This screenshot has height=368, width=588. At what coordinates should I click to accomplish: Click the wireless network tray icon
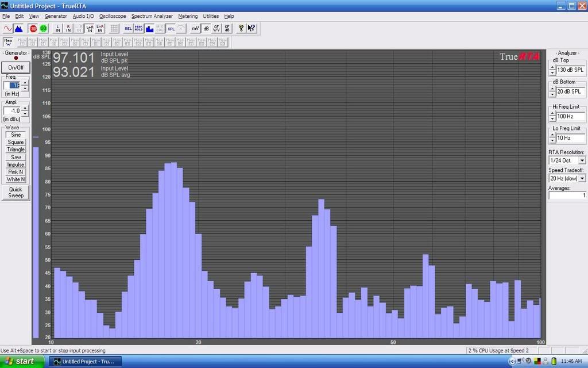520,361
